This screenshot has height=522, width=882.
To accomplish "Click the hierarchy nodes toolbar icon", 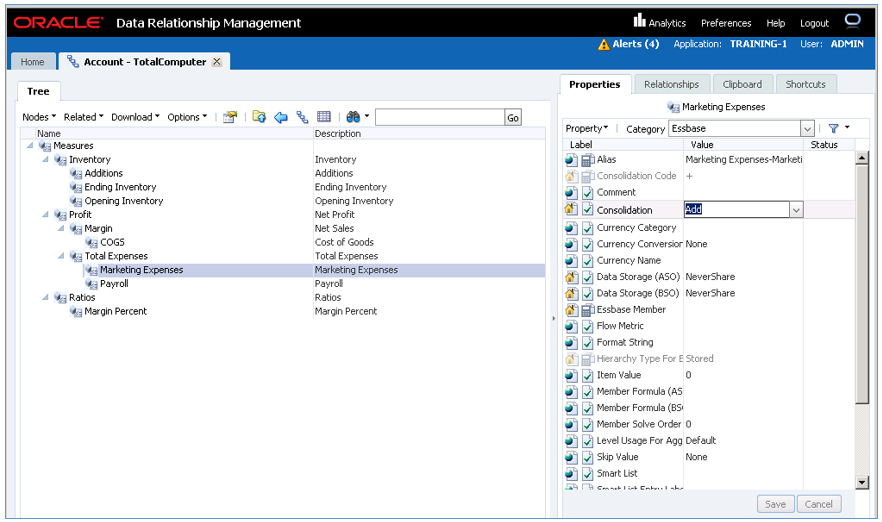I will pos(302,117).
